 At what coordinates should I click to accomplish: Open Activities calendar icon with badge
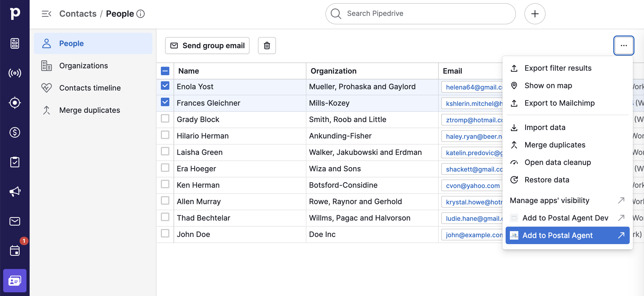tap(15, 250)
